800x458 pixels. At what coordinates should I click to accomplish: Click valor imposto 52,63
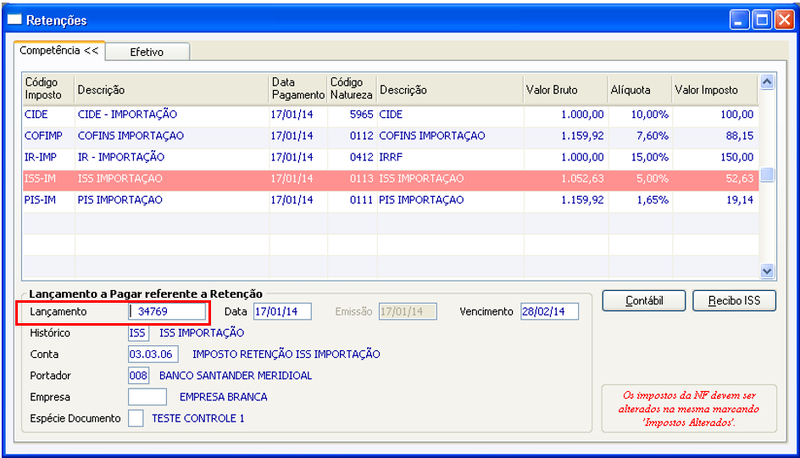(x=740, y=179)
